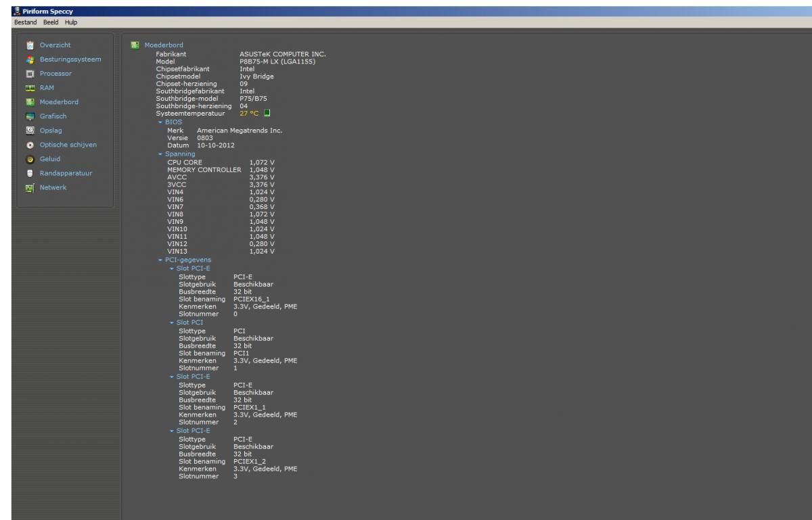Click the "MEMORY CONTROLLER" voltage row label

[x=204, y=170]
